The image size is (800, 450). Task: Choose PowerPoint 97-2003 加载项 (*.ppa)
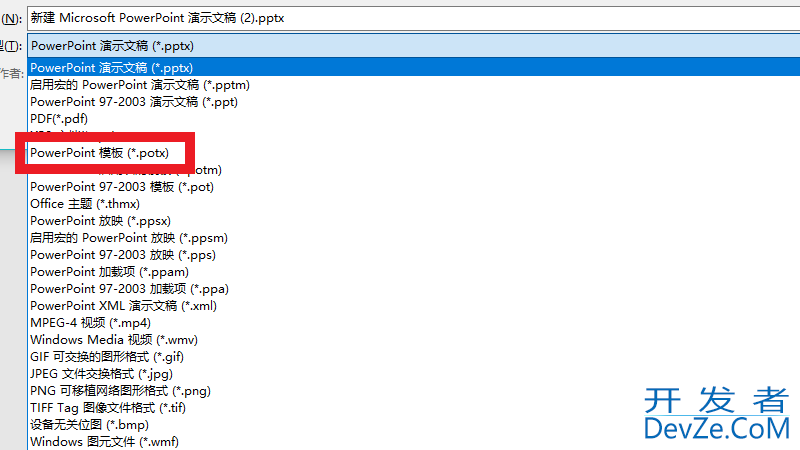coord(129,289)
